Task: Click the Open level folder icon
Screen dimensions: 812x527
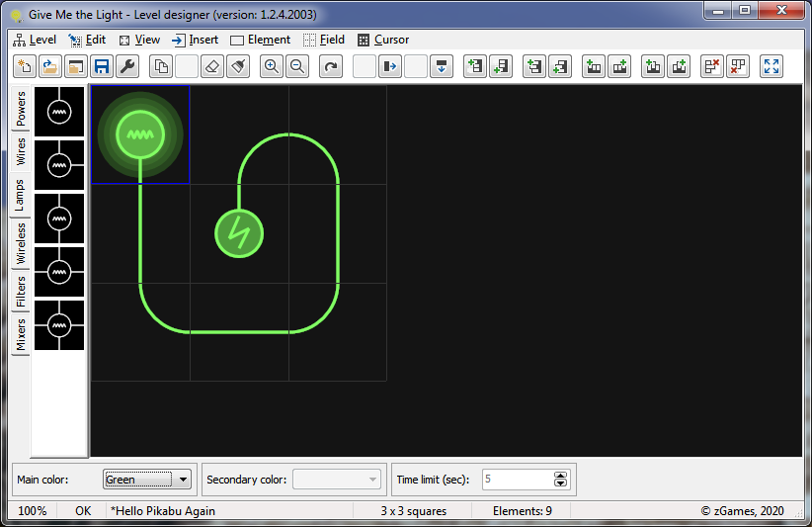Action: pyautogui.click(x=49, y=67)
